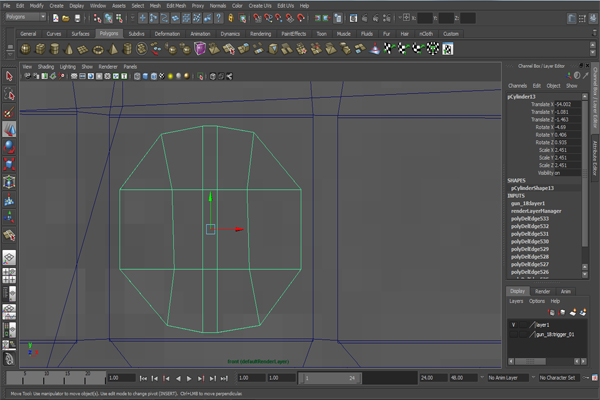Open the Layers menu in Layer Editor
This screenshot has width=600, height=400.
(x=516, y=301)
